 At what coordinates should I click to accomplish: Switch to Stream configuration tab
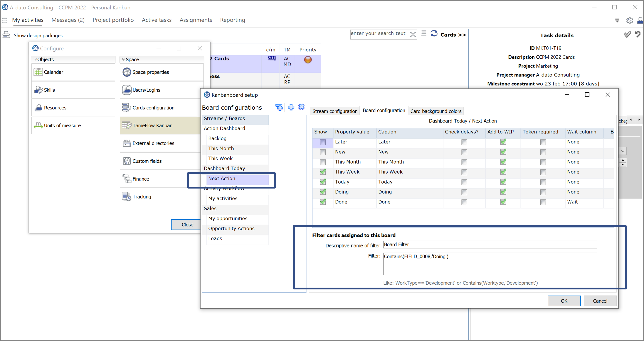pyautogui.click(x=335, y=111)
